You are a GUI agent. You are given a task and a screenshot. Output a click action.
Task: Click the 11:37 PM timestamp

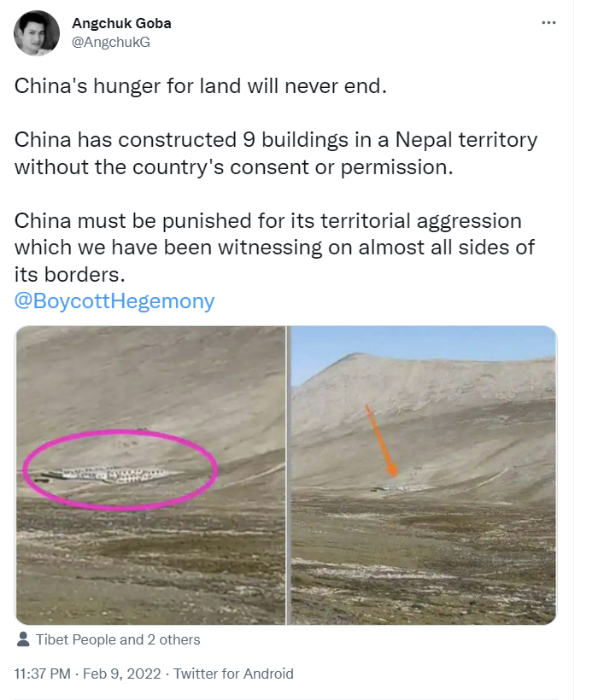pyautogui.click(x=43, y=674)
